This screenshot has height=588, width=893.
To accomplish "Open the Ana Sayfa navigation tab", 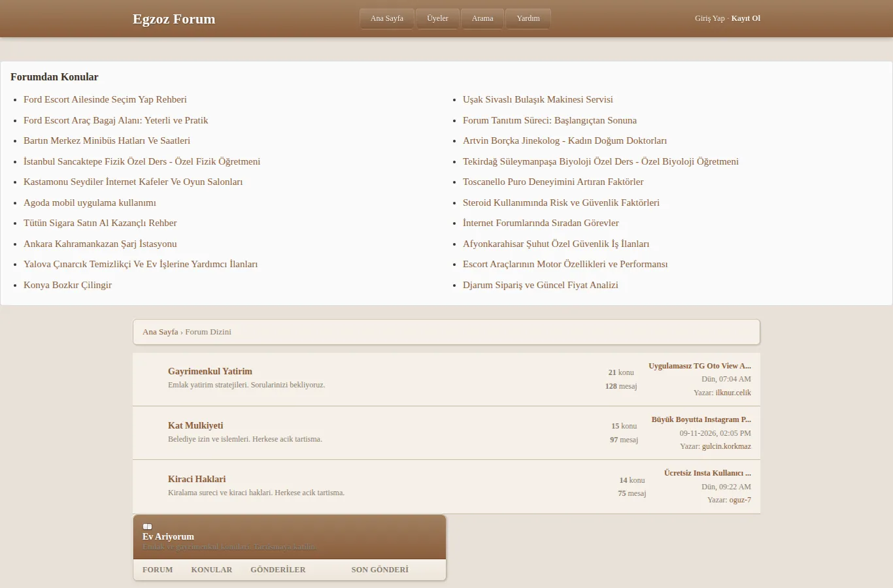I will click(387, 18).
